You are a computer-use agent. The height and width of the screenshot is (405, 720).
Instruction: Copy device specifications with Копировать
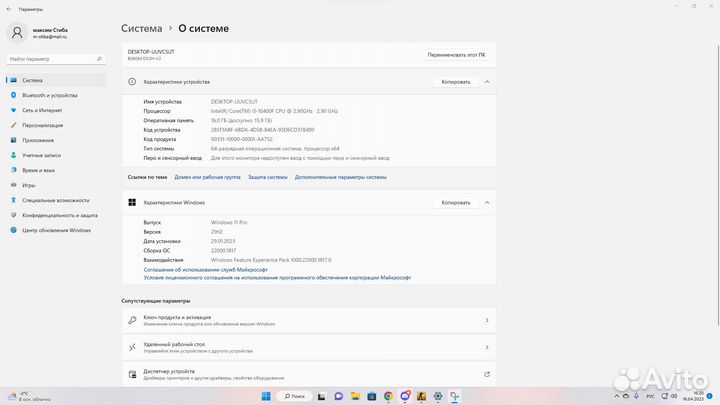tap(456, 82)
